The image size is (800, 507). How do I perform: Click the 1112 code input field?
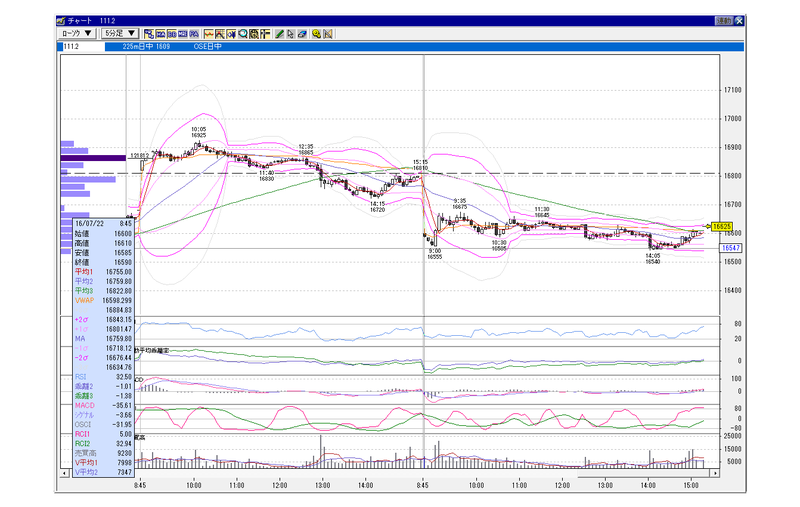(83, 46)
